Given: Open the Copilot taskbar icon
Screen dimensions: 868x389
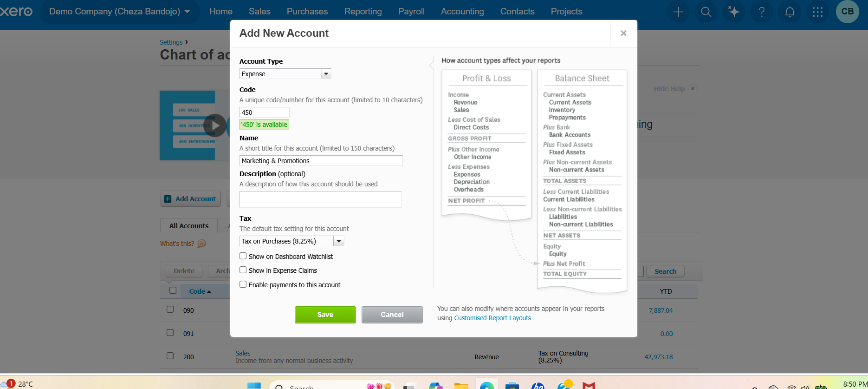Looking at the screenshot, I should coord(435,386).
